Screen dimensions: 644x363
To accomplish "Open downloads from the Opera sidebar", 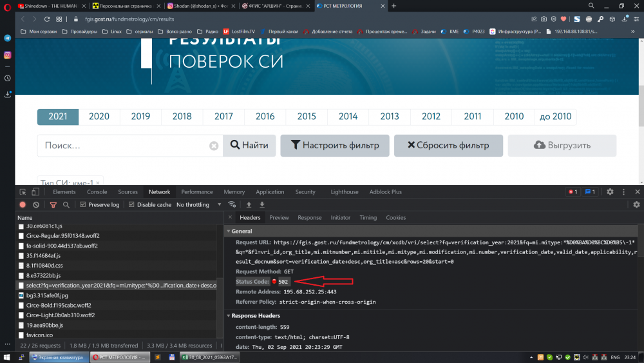I will [7, 94].
